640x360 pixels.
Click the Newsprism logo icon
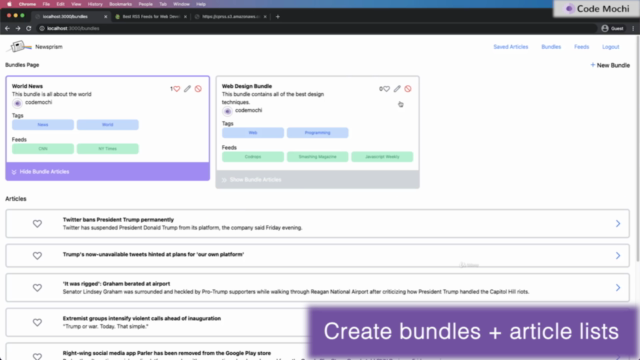pyautogui.click(x=19, y=47)
